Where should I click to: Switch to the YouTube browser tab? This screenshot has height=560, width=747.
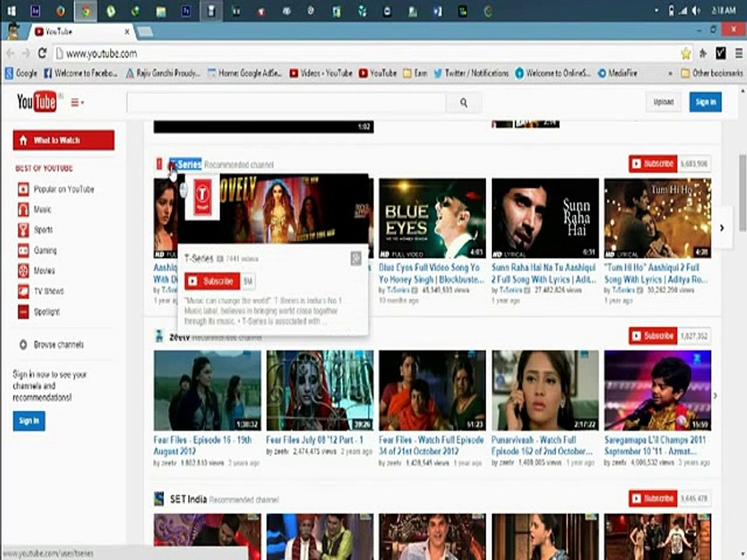pyautogui.click(x=82, y=31)
